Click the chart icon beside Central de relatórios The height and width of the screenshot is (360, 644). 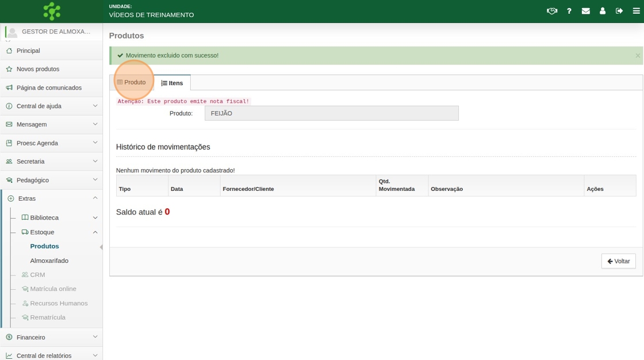[x=9, y=355]
